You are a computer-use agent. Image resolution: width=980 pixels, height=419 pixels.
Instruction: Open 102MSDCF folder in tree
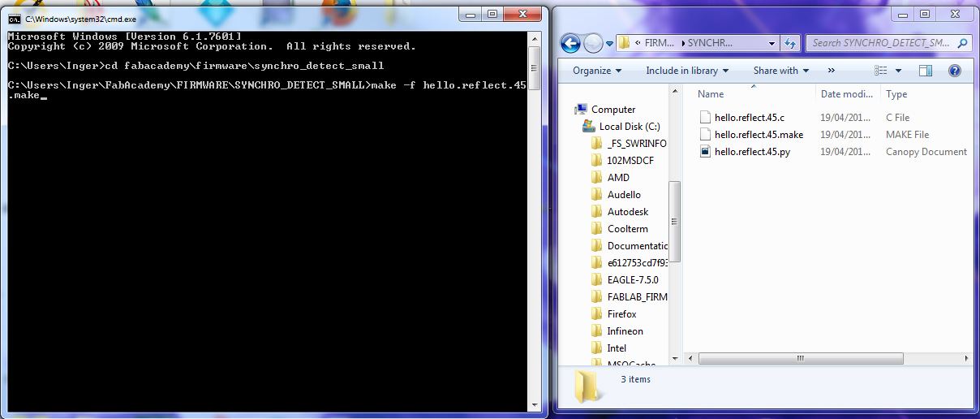pos(630,161)
